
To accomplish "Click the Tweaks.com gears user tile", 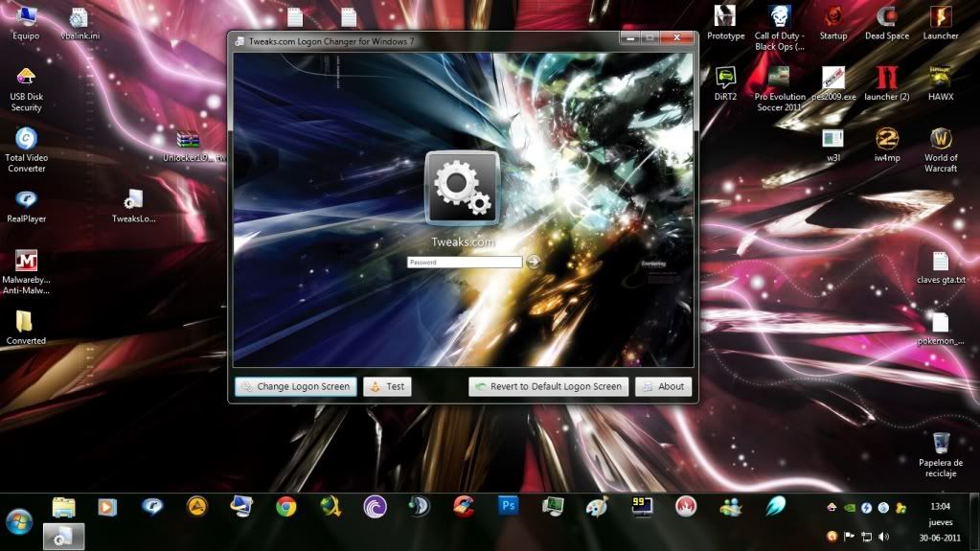I will [x=463, y=188].
